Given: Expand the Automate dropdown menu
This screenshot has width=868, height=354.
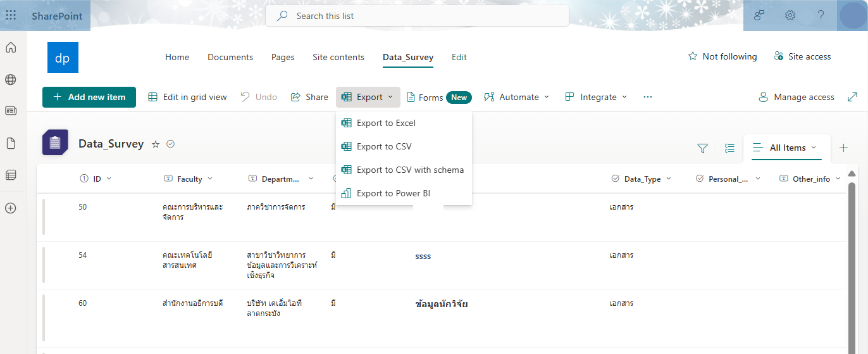Looking at the screenshot, I should (517, 97).
